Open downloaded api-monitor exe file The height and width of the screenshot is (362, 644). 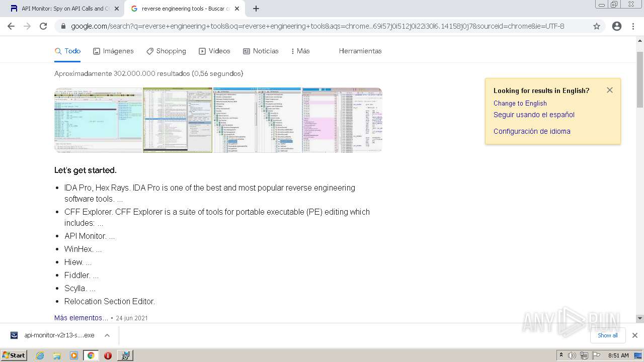click(x=53, y=335)
